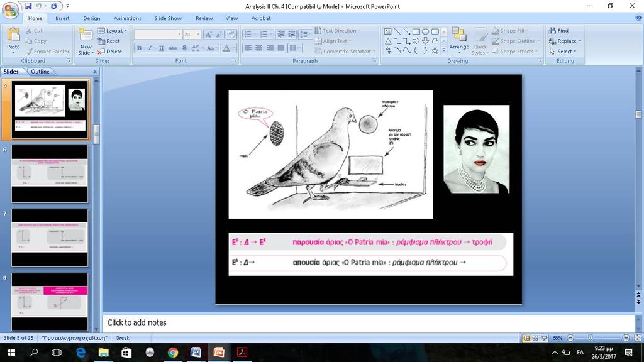Open Chrome from the taskbar
Viewport: 644px width, 362px height.
coord(173,353)
